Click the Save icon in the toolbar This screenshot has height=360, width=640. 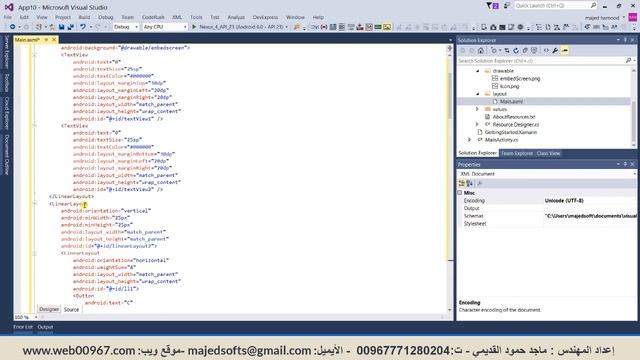tap(62, 27)
